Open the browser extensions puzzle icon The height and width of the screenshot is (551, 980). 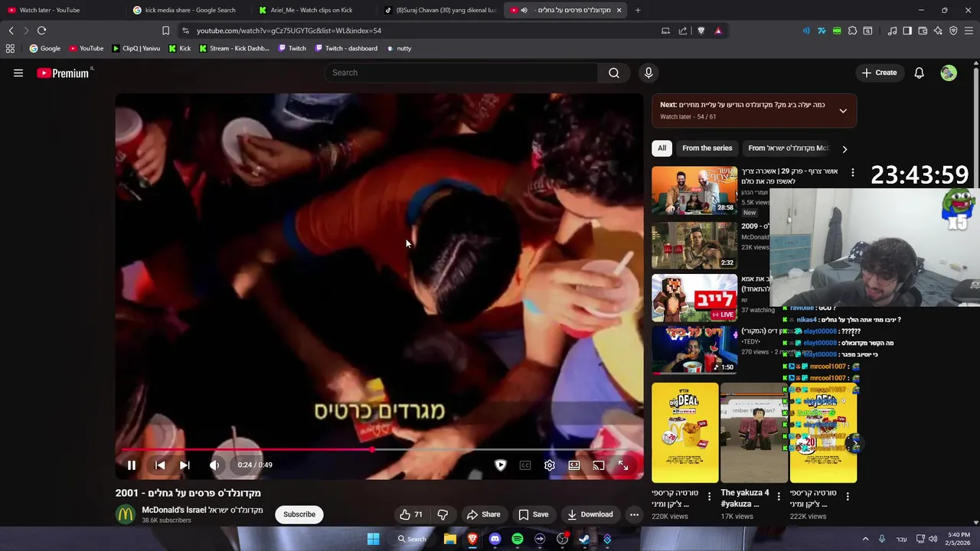click(852, 31)
